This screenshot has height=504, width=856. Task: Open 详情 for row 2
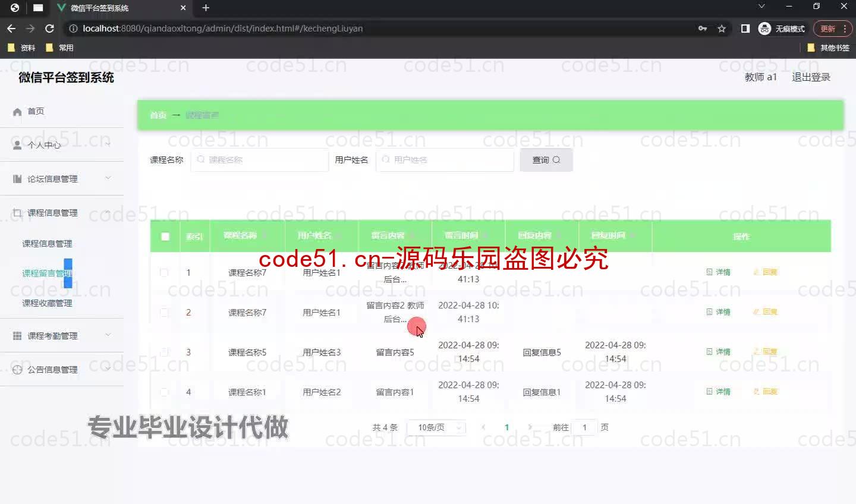(718, 312)
